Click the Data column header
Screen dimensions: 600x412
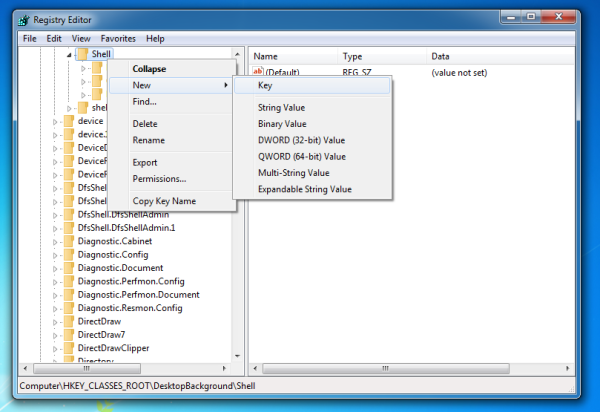pyautogui.click(x=501, y=57)
